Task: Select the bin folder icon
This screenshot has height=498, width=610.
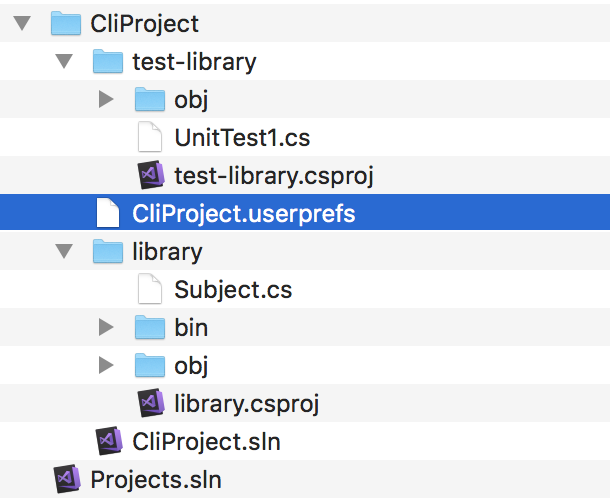Action: (149, 327)
